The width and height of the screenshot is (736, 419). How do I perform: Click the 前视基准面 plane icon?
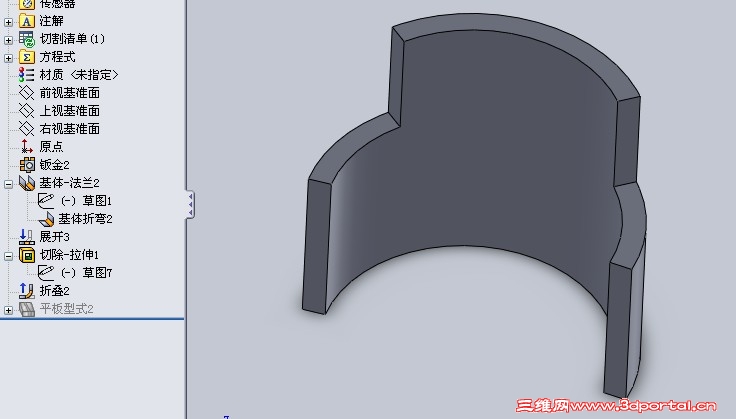pos(27,93)
